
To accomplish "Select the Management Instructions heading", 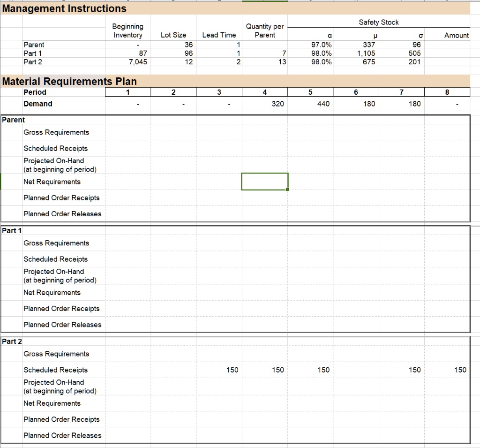I will tap(64, 8).
